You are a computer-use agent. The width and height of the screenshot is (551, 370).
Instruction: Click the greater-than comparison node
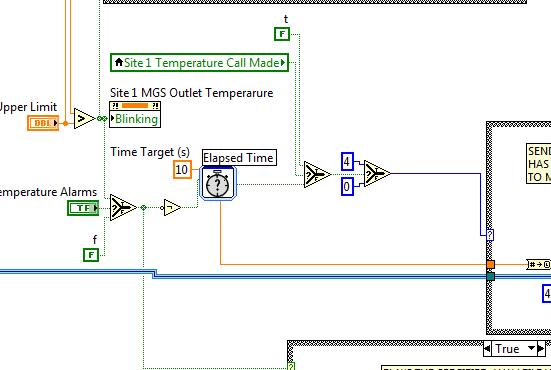coord(84,119)
